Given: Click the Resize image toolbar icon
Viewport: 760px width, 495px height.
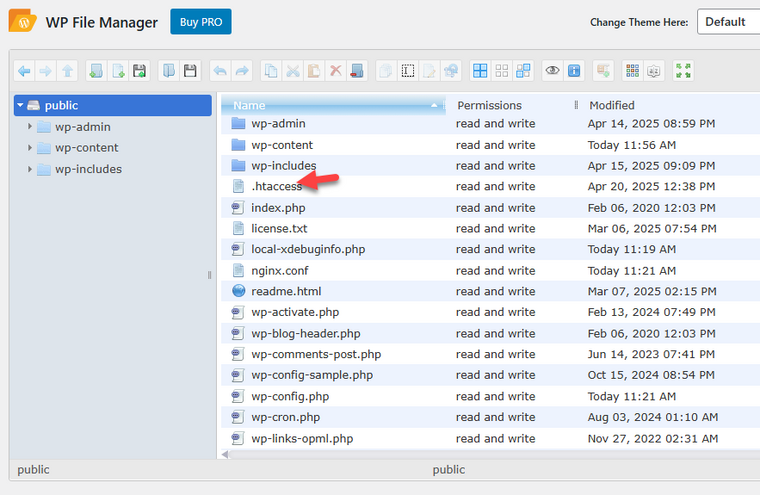Looking at the screenshot, I should (451, 71).
